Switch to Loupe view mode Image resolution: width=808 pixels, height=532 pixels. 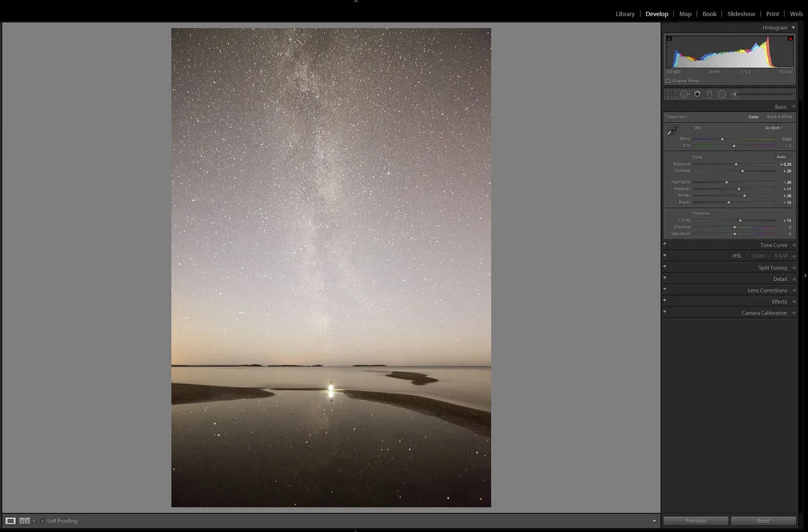point(11,521)
